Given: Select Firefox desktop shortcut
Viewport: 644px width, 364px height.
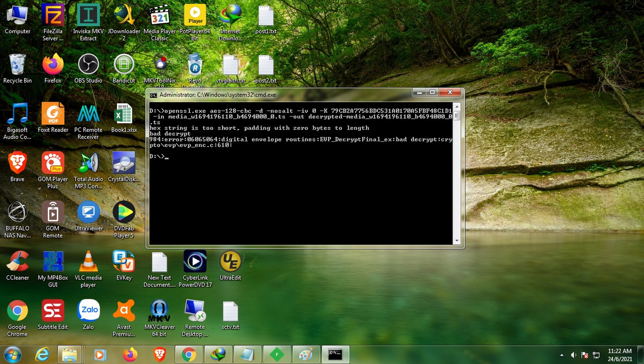Looking at the screenshot, I should point(53,69).
